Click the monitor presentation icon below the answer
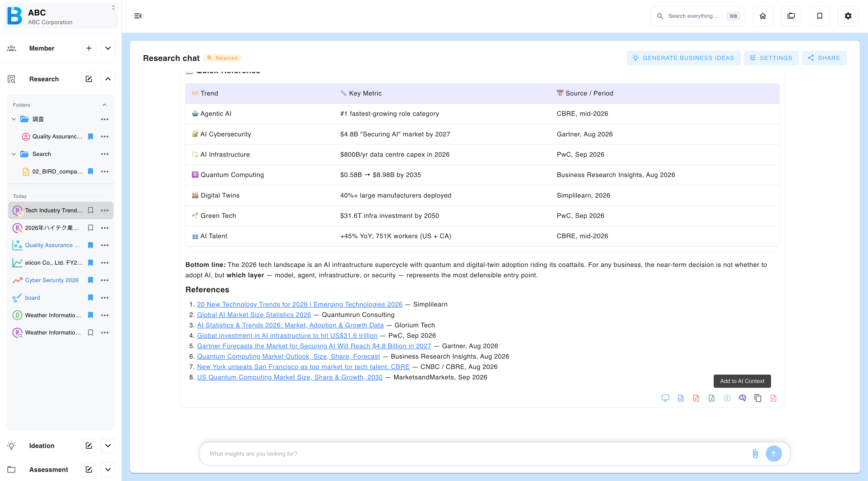This screenshot has height=481, width=868. click(x=665, y=398)
